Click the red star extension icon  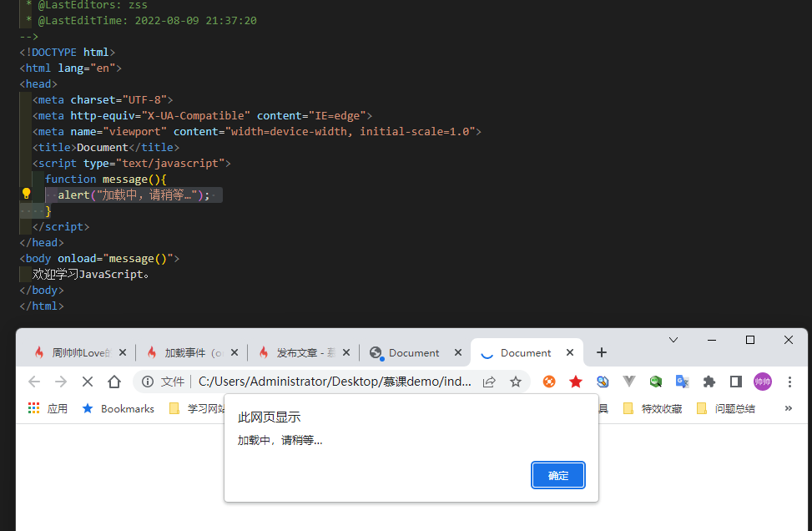[x=576, y=382]
